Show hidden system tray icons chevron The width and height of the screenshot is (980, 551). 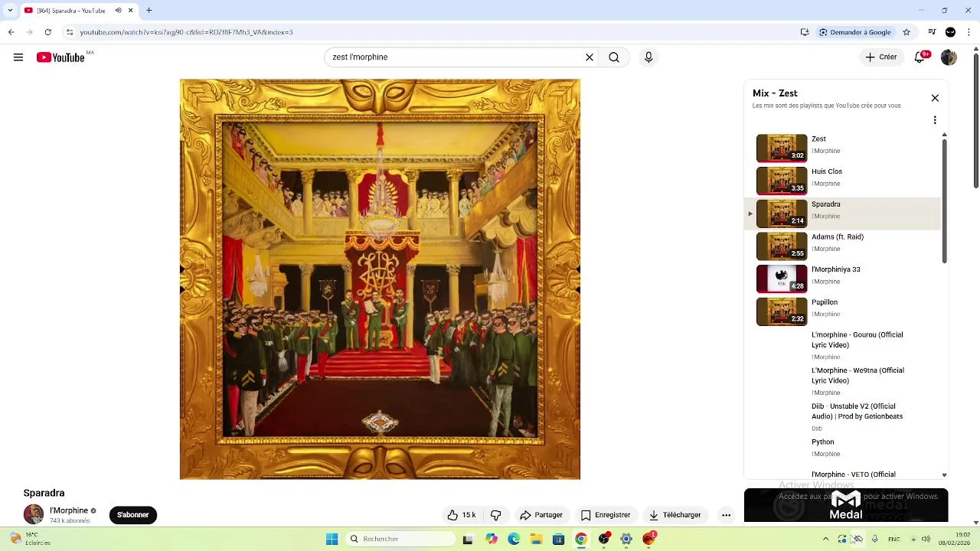[x=825, y=539]
